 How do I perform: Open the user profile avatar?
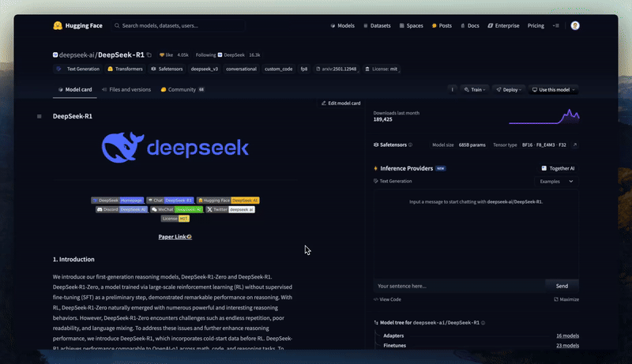(x=575, y=25)
